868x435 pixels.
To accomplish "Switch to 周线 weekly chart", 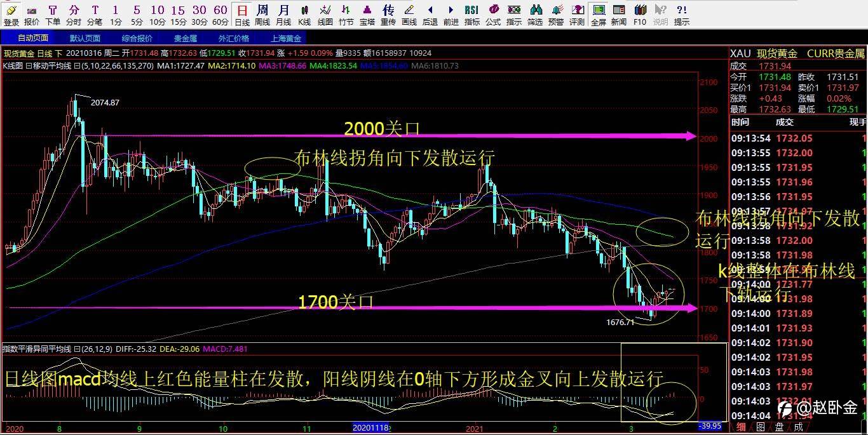I will 262,14.
